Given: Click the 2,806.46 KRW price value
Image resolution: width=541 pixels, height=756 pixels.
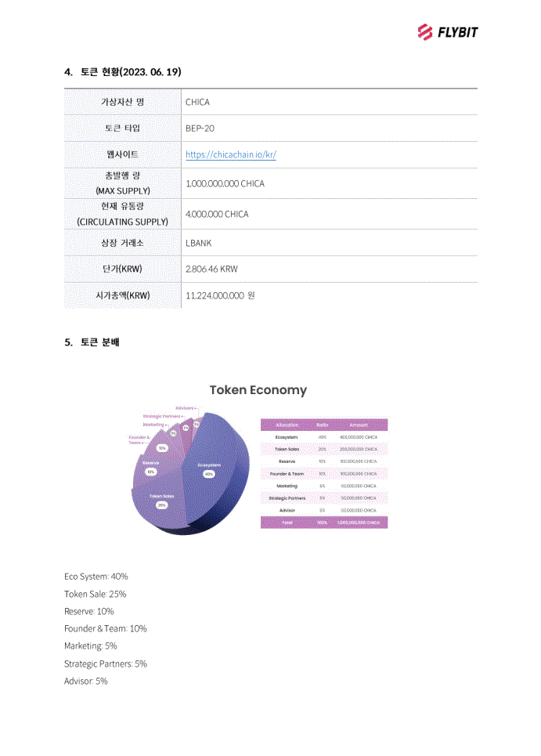Looking at the screenshot, I should [211, 269].
